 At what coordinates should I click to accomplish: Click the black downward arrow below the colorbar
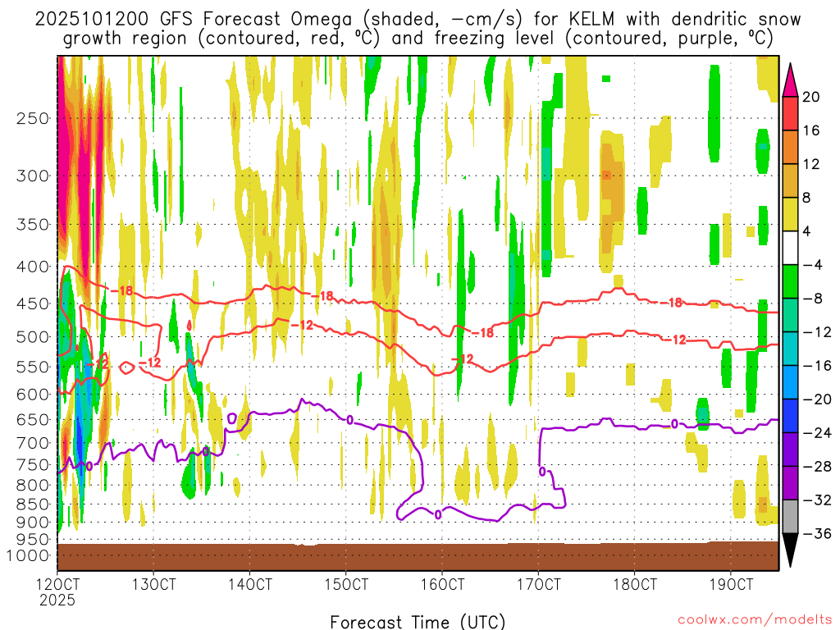tap(790, 547)
